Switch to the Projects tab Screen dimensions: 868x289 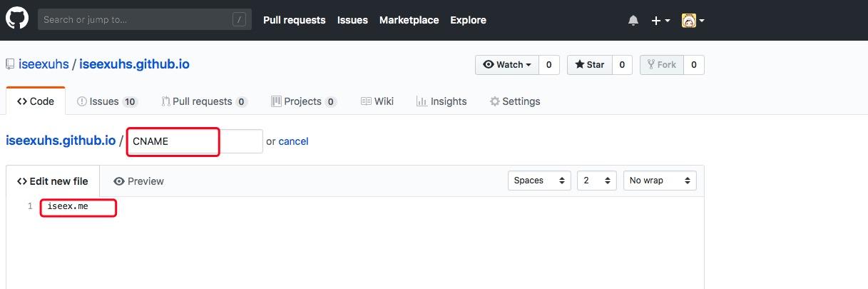click(x=304, y=101)
